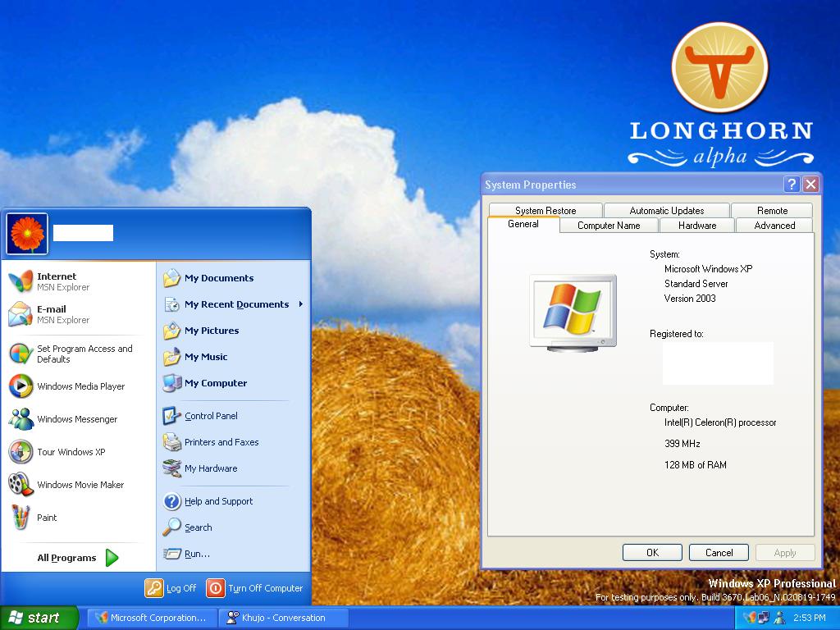Switch to the Khujo - Conversation taskbar item
The width and height of the screenshot is (840, 630).
[283, 617]
